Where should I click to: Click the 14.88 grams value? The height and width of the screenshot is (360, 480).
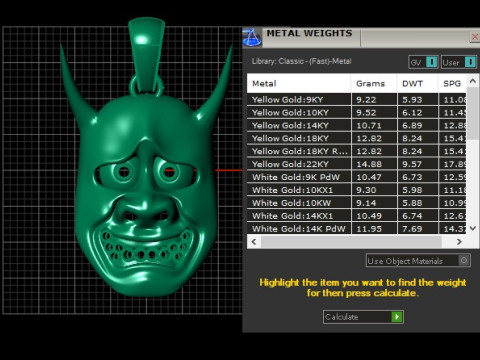pos(369,164)
